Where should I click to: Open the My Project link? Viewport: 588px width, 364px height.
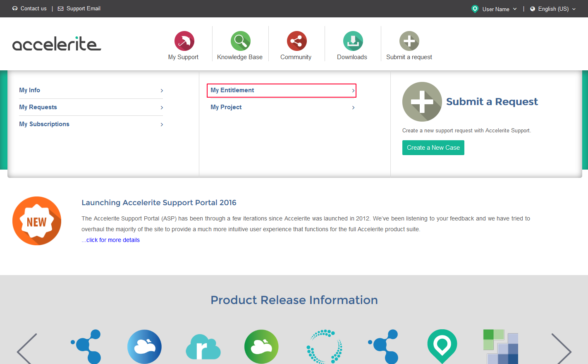point(226,107)
